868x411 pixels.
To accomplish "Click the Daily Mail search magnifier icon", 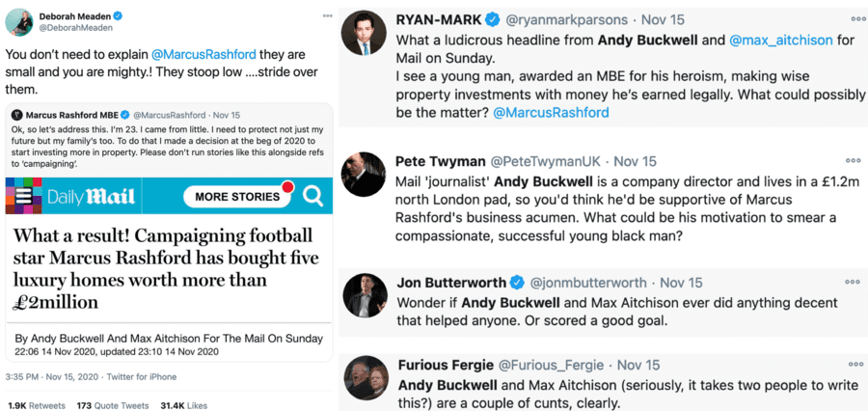I will pos(313,196).
